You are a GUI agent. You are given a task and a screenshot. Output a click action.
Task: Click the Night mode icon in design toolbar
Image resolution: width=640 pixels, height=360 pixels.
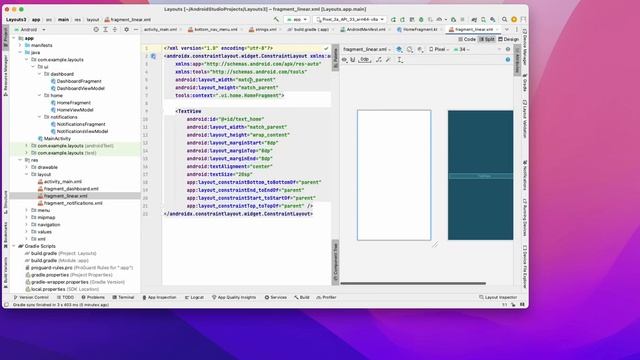pyautogui.click(x=420, y=49)
